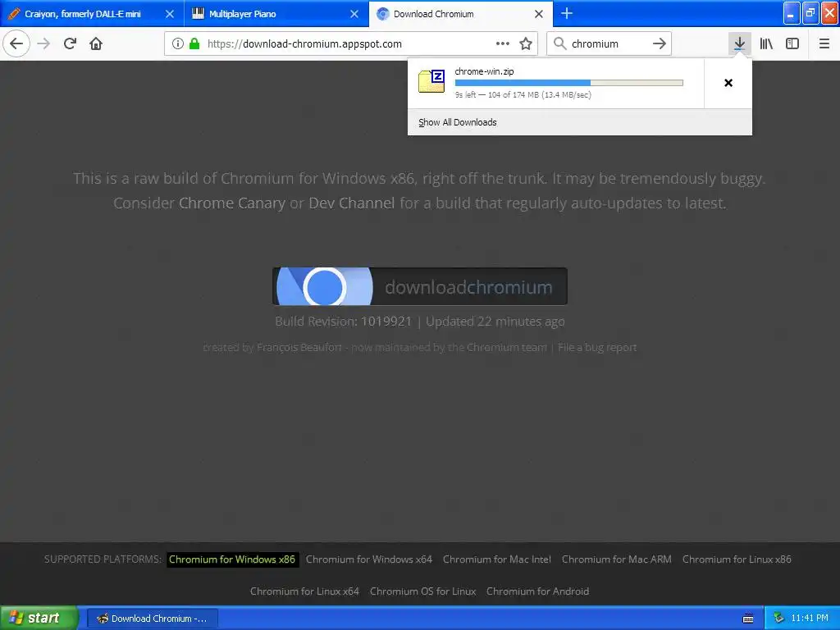Go back using the back arrow button
840x630 pixels.
click(16, 43)
